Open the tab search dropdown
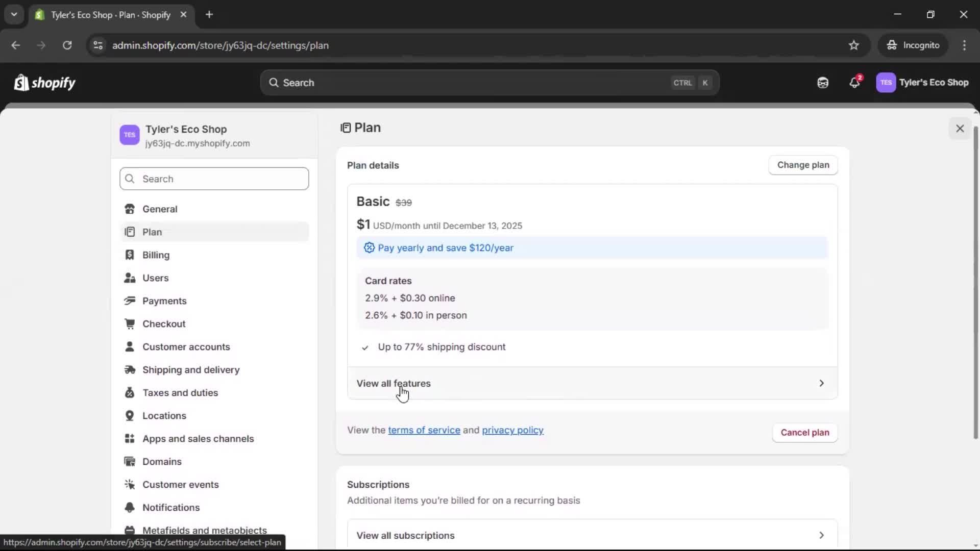The width and height of the screenshot is (980, 551). pos(14,15)
